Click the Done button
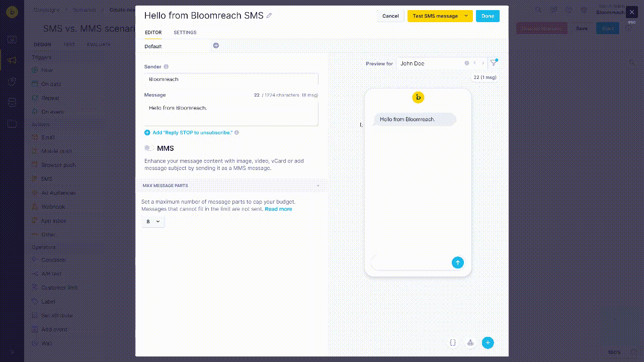644x362 pixels. pyautogui.click(x=488, y=16)
